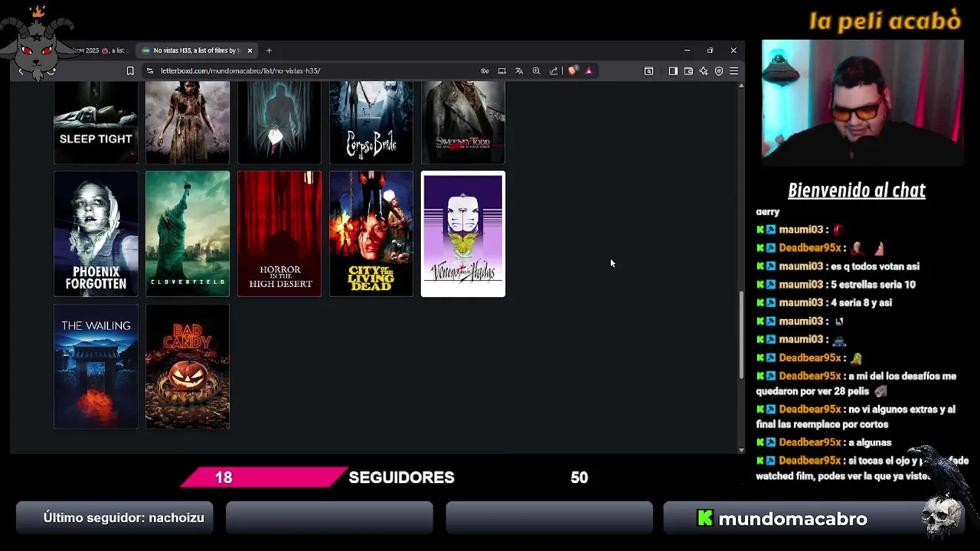Open the Leo AI sparkle icon
Viewport: 980px width, 551px height.
[x=704, y=71]
